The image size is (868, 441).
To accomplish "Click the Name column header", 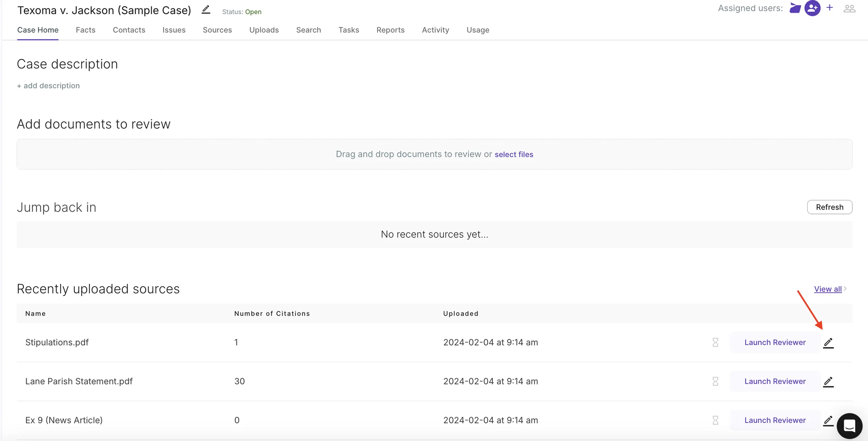I will [35, 313].
